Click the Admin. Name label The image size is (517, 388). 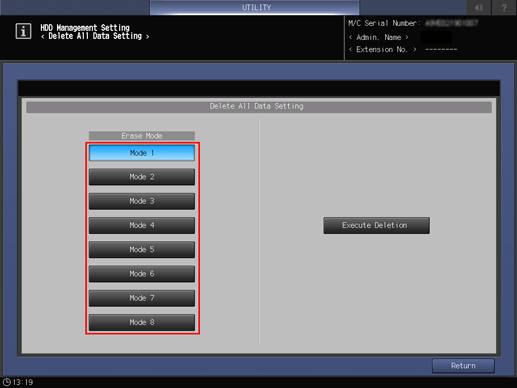pos(378,37)
